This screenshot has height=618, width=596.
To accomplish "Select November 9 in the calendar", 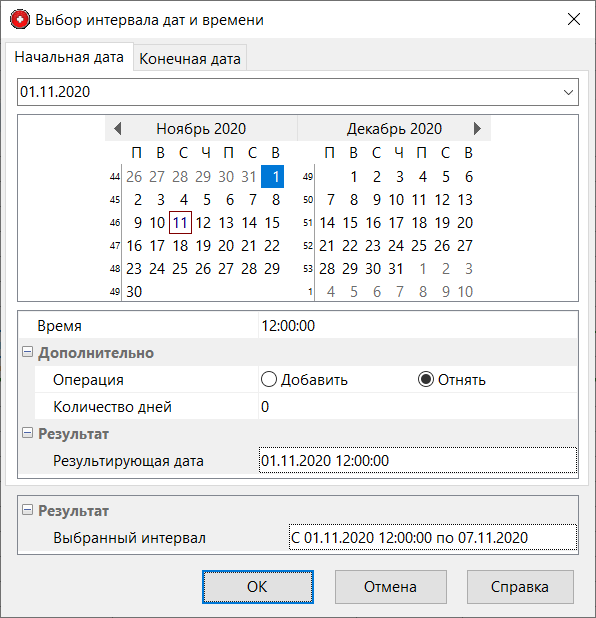I will pos(138,223).
